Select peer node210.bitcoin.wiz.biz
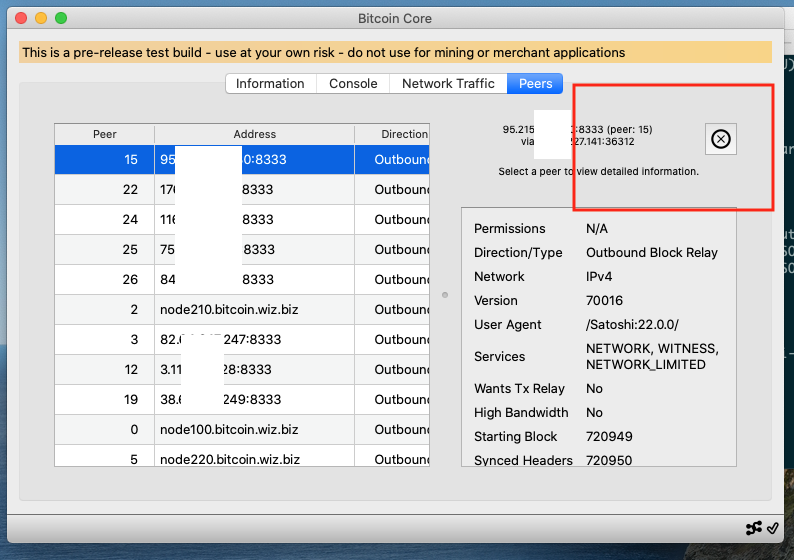Screen dimensions: 794x560 click(242, 309)
